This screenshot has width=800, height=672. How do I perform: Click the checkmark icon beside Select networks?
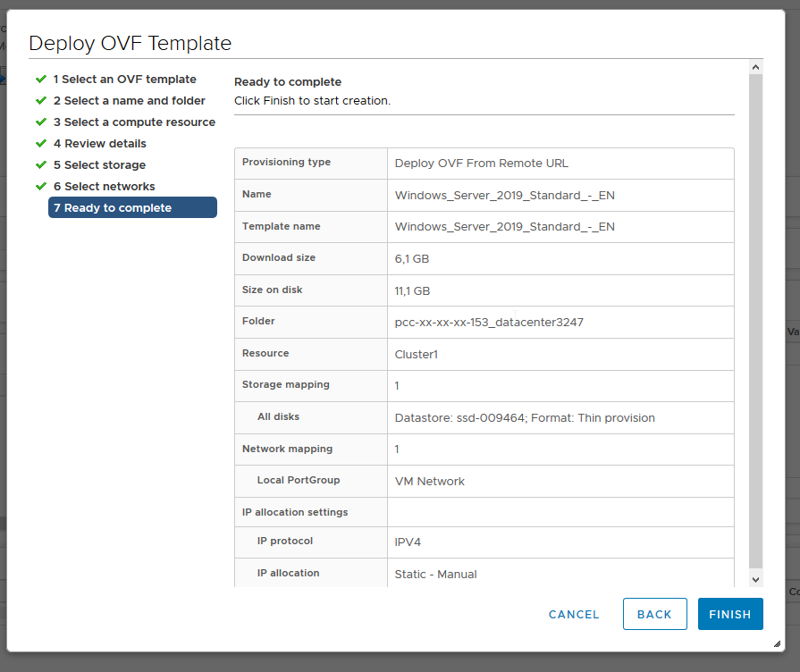tap(41, 187)
